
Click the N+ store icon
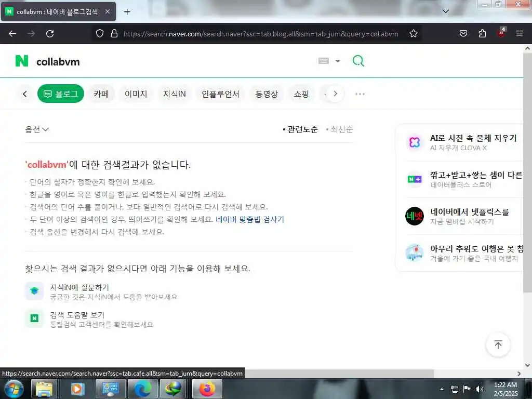(415, 179)
